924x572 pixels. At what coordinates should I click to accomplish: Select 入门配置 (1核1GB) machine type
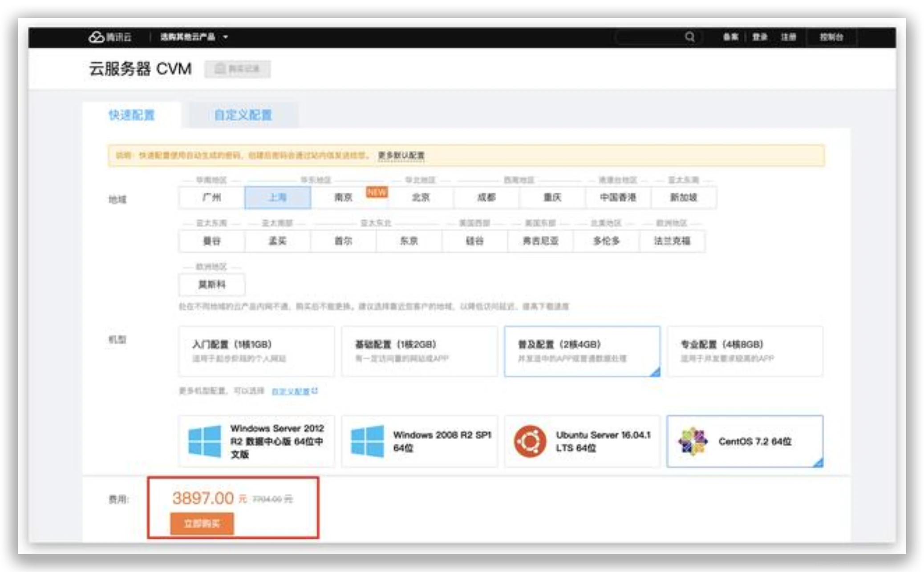pos(257,351)
